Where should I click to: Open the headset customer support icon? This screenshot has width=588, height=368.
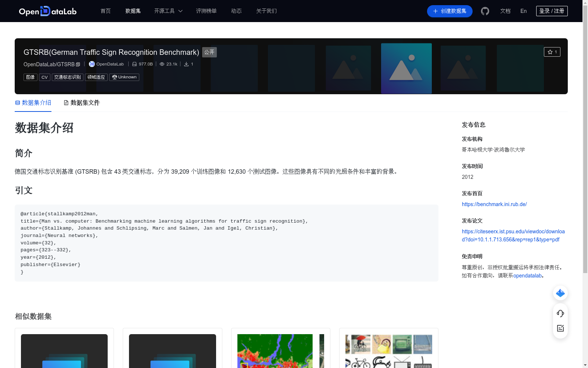coord(560,313)
